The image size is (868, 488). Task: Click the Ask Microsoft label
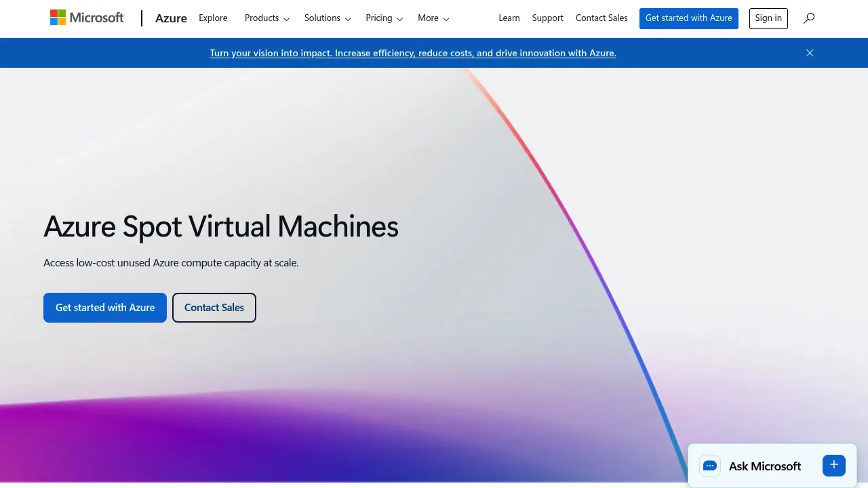pos(765,466)
